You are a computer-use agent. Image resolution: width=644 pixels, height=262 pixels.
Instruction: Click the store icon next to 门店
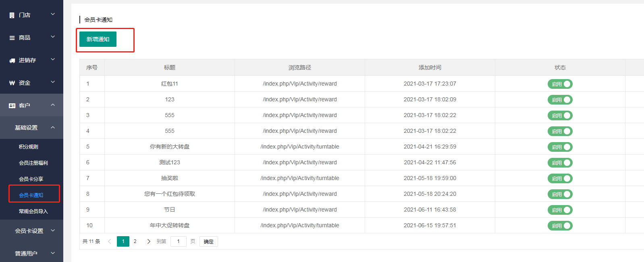pyautogui.click(x=12, y=15)
